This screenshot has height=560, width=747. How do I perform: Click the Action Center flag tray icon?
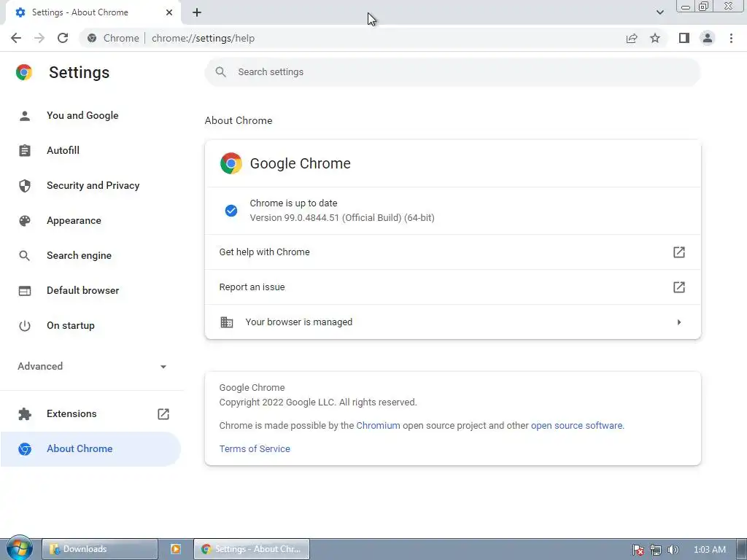point(638,550)
